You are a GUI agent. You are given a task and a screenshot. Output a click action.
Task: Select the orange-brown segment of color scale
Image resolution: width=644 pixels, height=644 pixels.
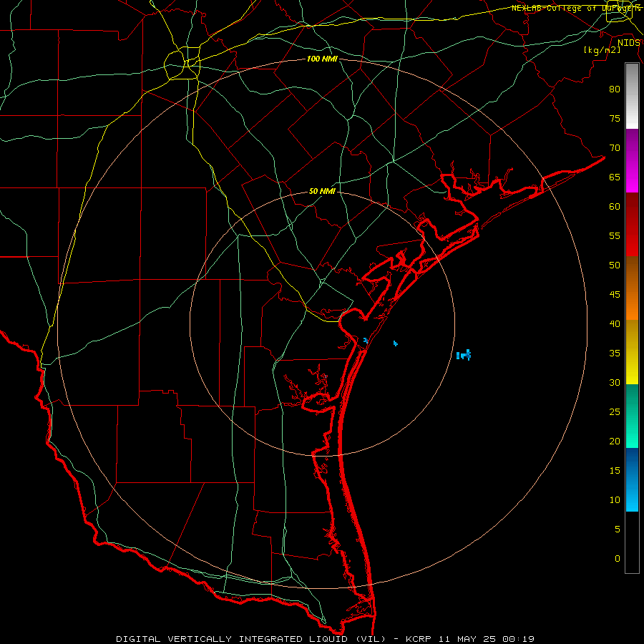(632, 288)
